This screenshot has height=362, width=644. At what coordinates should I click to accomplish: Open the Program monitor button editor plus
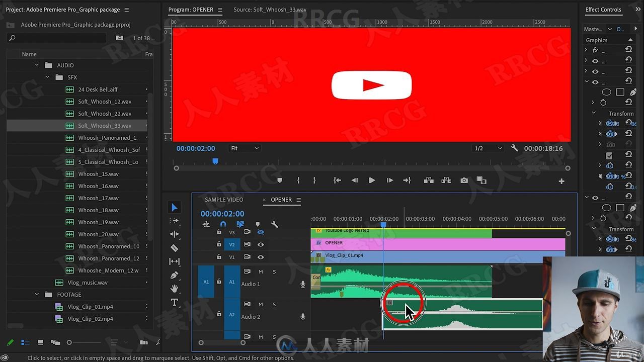pyautogui.click(x=561, y=181)
